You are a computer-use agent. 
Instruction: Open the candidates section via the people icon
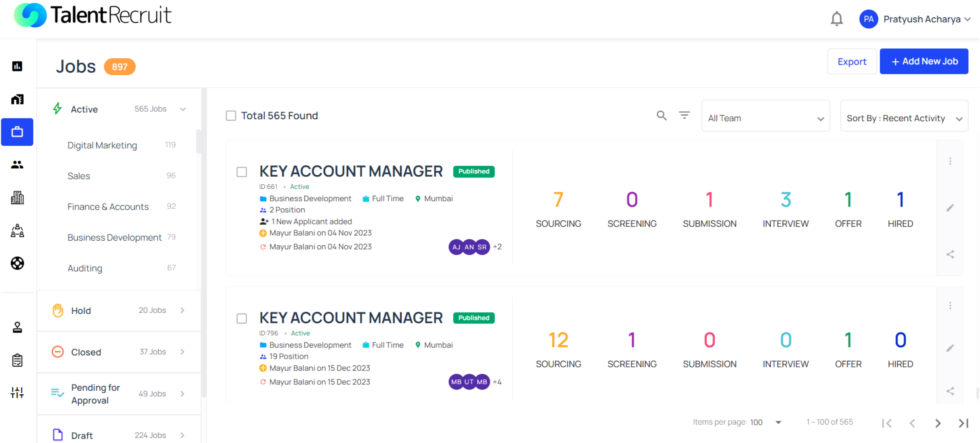pyautogui.click(x=17, y=165)
